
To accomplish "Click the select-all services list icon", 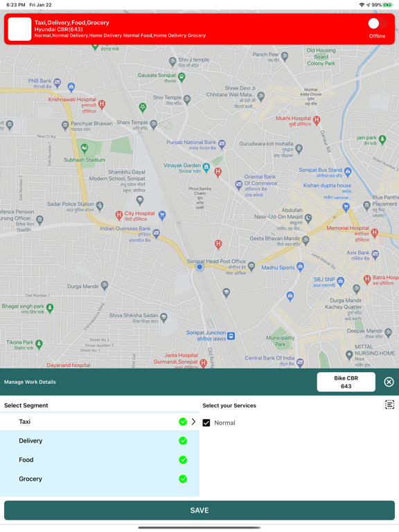I will tap(389, 405).
